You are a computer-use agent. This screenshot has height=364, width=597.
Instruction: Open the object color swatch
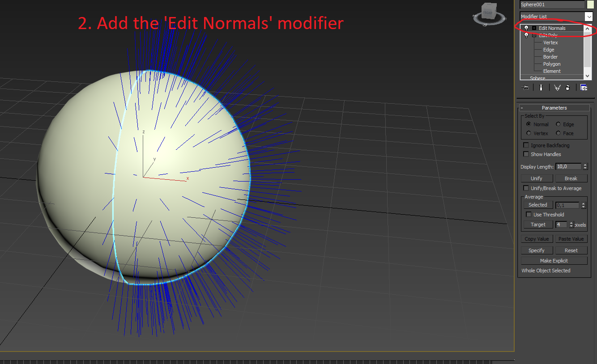pos(590,4)
